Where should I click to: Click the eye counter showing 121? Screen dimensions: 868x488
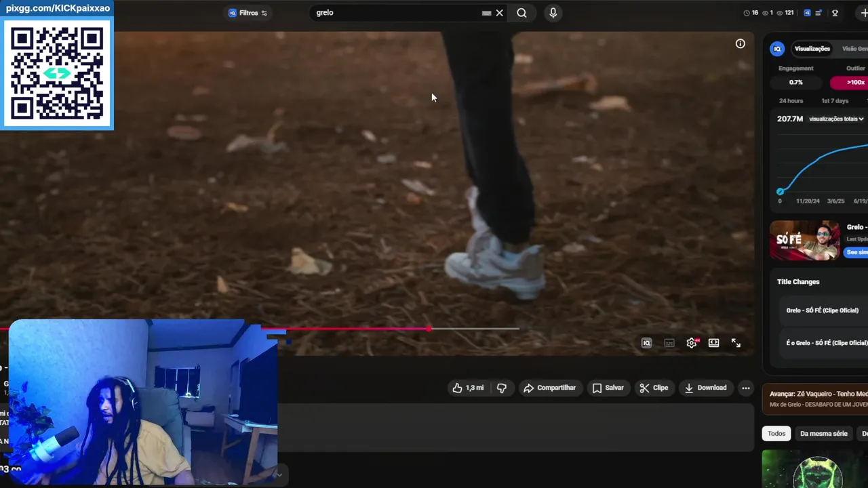tap(785, 13)
